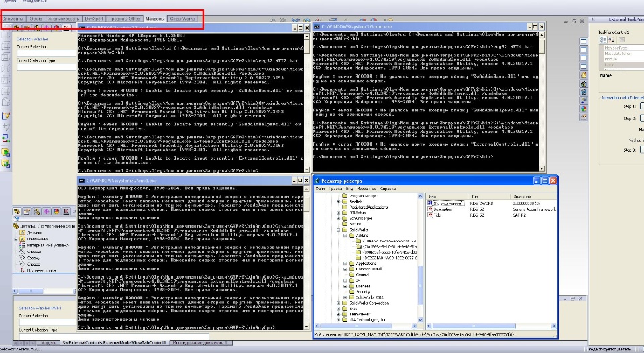Open the Файл menu in Registry Editor

tap(320, 189)
